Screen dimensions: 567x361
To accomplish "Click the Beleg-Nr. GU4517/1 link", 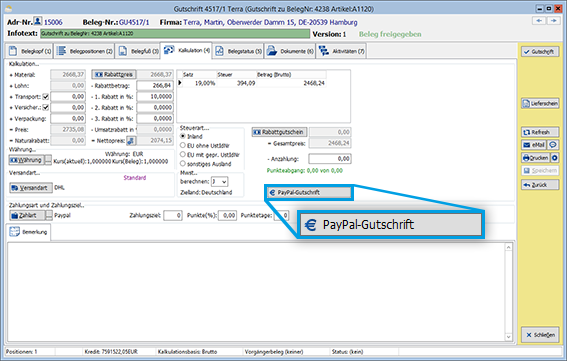I will click(134, 22).
